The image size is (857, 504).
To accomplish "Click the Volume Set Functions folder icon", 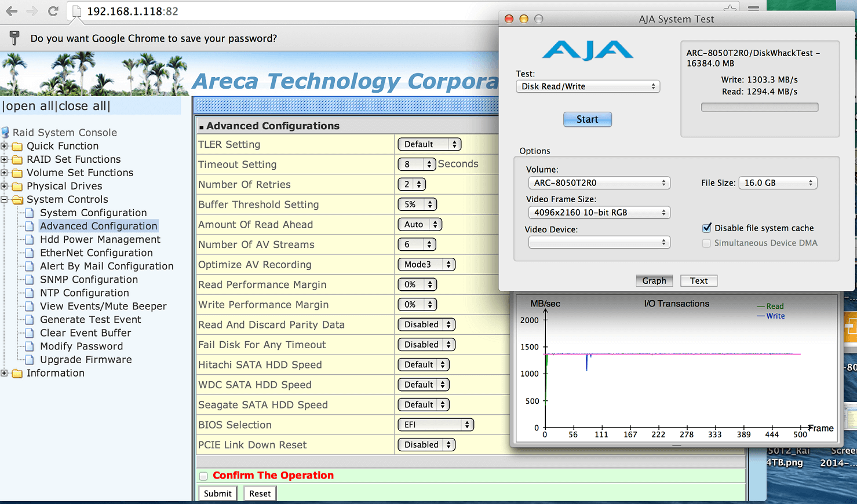I will (17, 173).
